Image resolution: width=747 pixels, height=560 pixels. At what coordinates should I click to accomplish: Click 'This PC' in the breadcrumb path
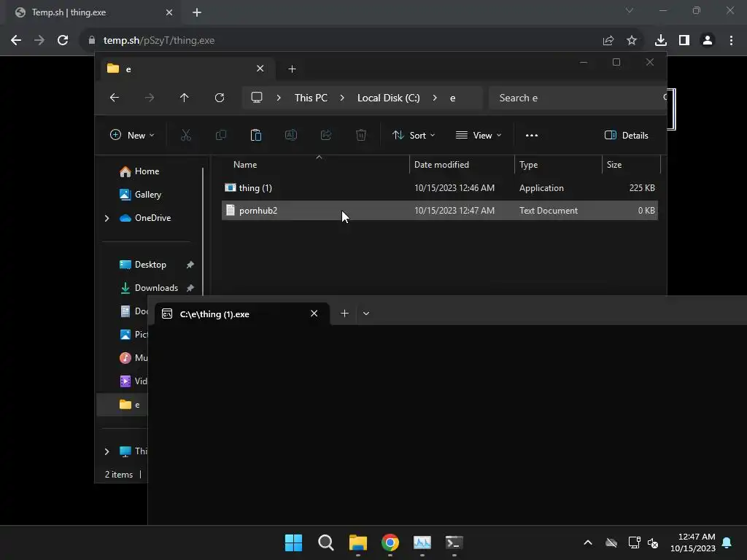(x=311, y=98)
